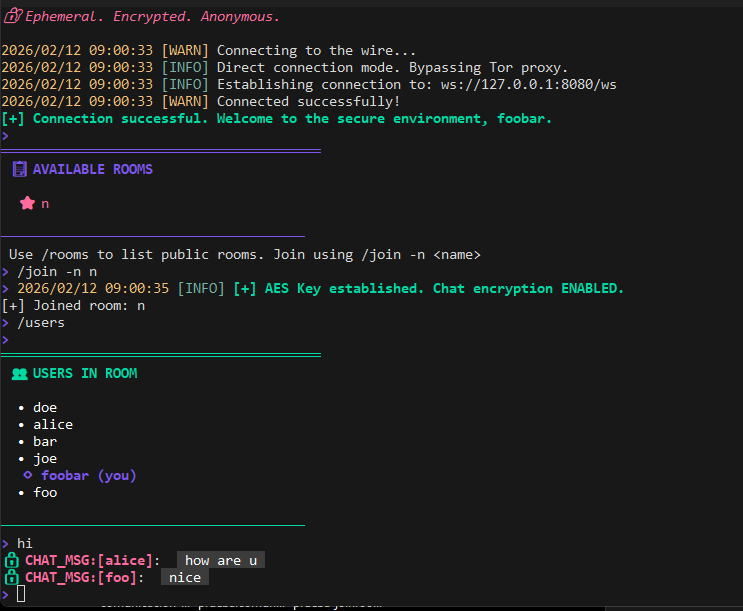Image resolution: width=743 pixels, height=611 pixels.
Task: Click the diamond marker beside foobar (you)
Action: pos(28,475)
